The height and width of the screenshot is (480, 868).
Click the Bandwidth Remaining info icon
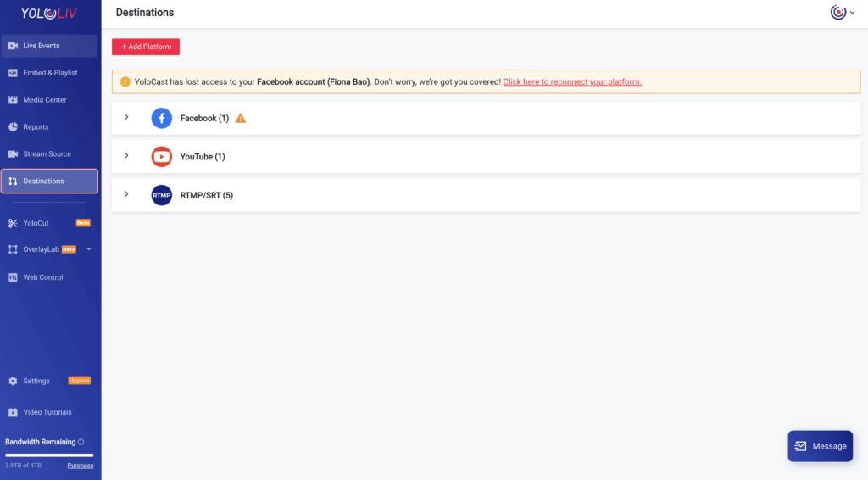click(x=81, y=442)
